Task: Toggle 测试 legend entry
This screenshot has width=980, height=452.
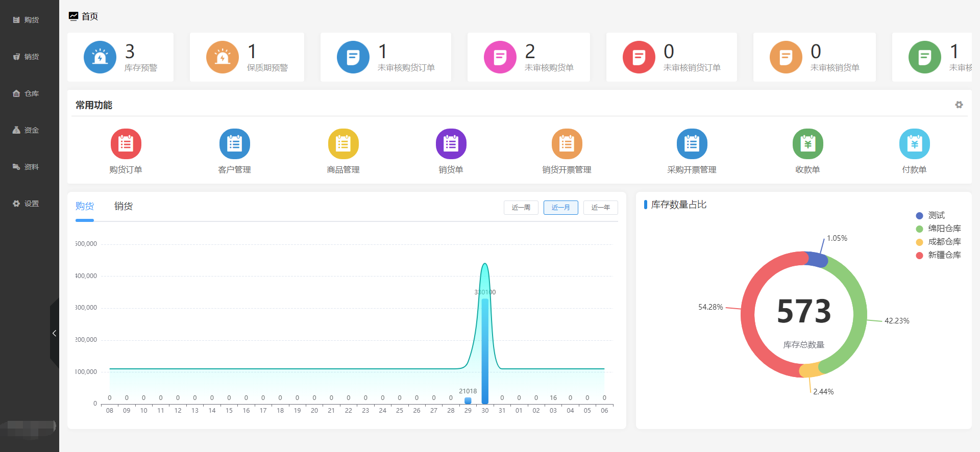Action: point(930,215)
